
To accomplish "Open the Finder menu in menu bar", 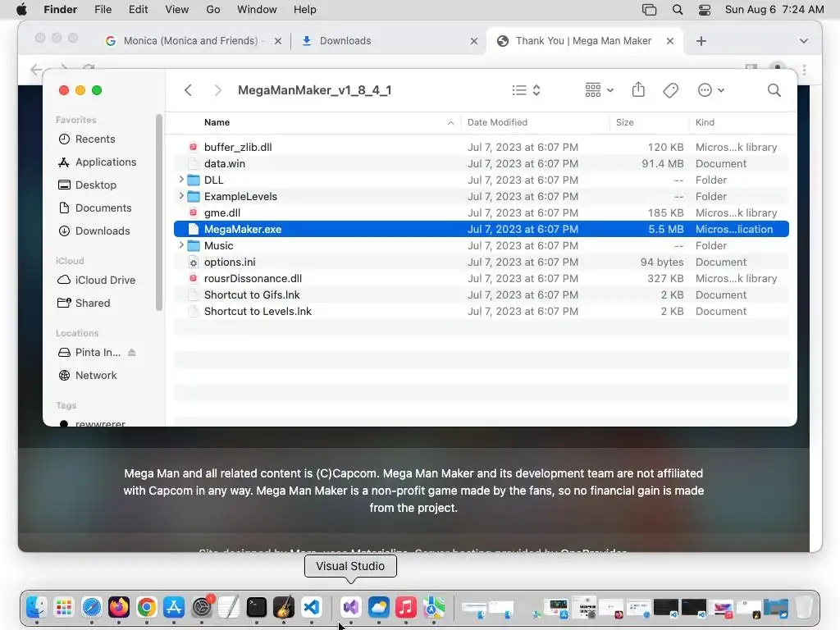I will pos(61,10).
